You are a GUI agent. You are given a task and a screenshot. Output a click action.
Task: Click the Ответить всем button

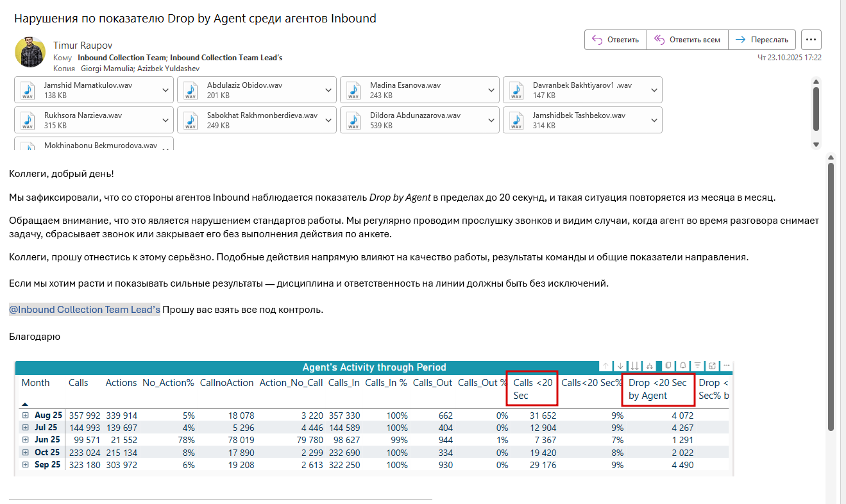(x=688, y=40)
